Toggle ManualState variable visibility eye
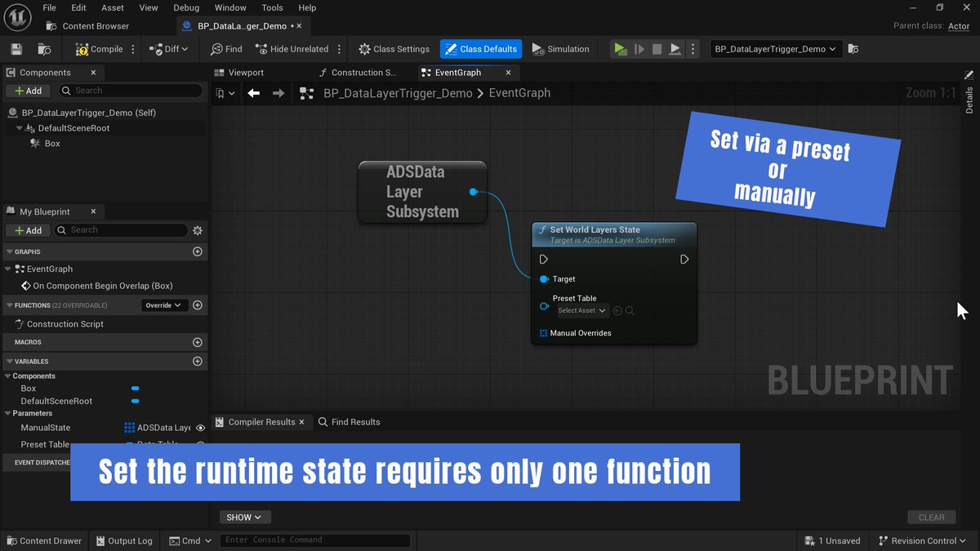The width and height of the screenshot is (980, 551). pyautogui.click(x=200, y=428)
